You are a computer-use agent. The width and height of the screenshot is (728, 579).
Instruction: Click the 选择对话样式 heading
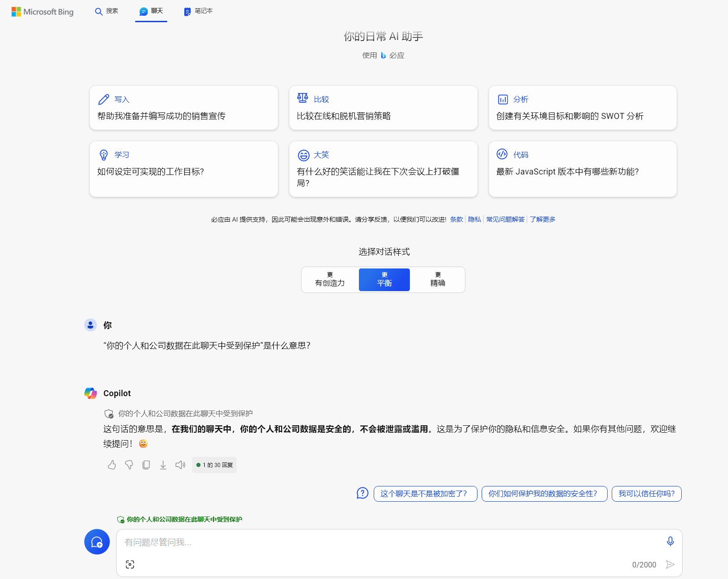[384, 252]
